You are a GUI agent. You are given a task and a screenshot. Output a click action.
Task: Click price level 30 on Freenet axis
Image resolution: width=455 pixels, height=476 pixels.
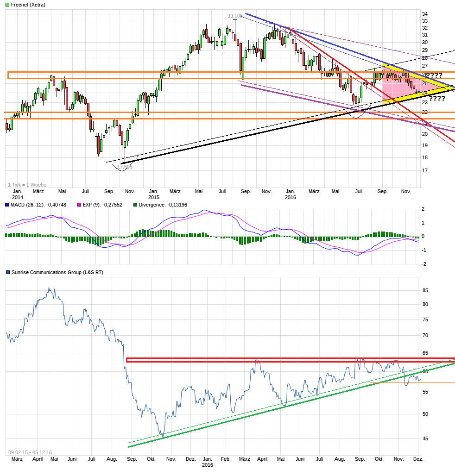pyautogui.click(x=424, y=42)
